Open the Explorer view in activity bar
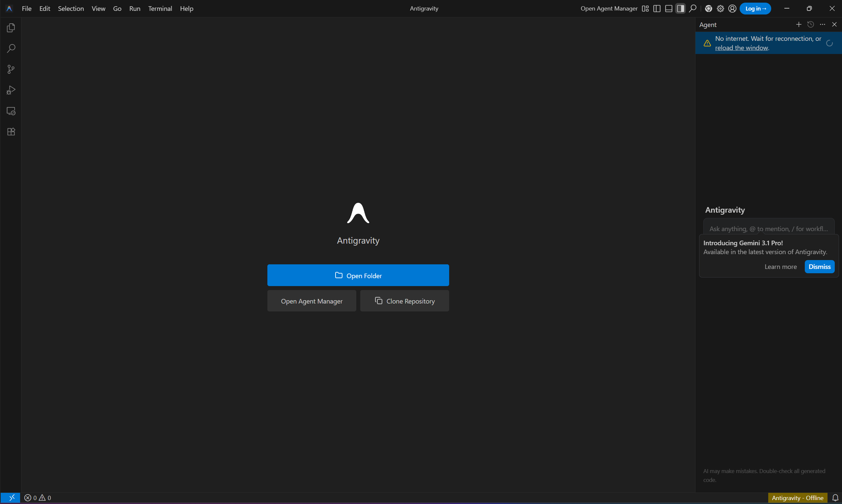 [x=11, y=28]
